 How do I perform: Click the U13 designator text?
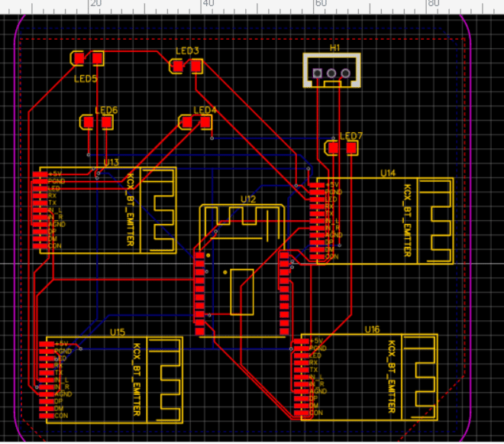pos(111,162)
